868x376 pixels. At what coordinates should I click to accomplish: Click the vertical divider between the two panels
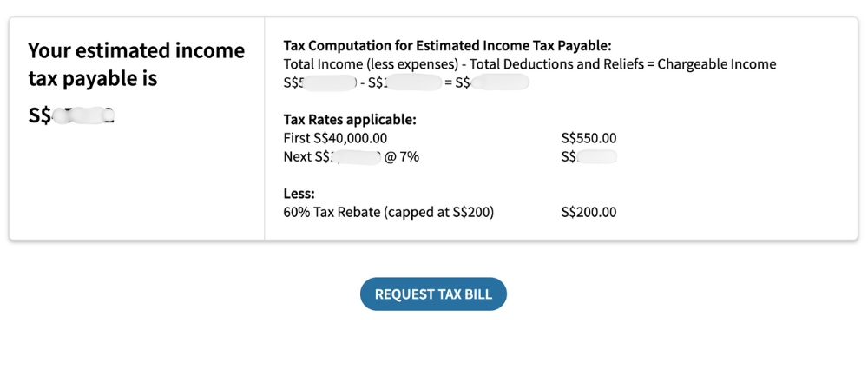point(264,129)
